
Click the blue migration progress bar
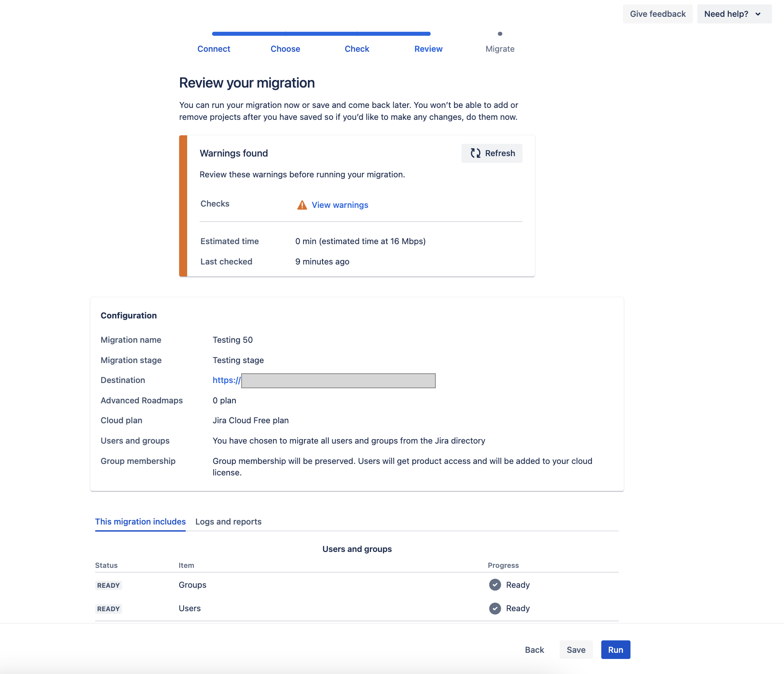point(321,34)
